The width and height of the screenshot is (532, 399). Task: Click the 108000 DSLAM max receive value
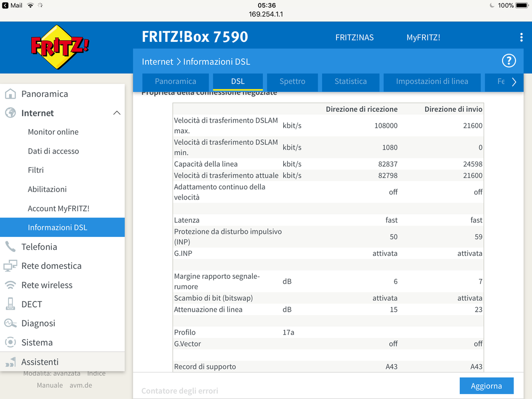(x=386, y=126)
